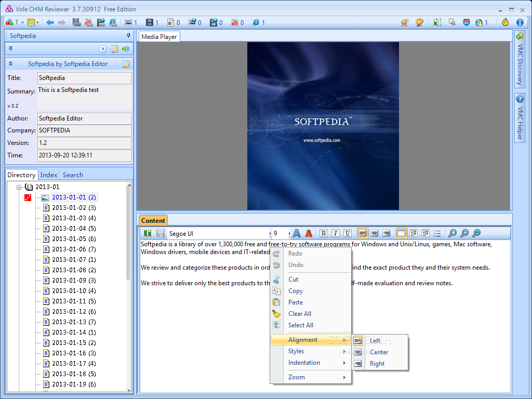Open the language globe letter A icon
This screenshot has height=399, width=532.
(404, 22)
